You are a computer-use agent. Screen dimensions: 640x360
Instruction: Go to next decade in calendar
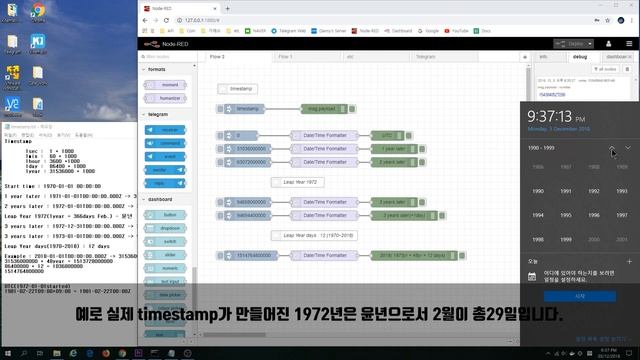(x=628, y=148)
